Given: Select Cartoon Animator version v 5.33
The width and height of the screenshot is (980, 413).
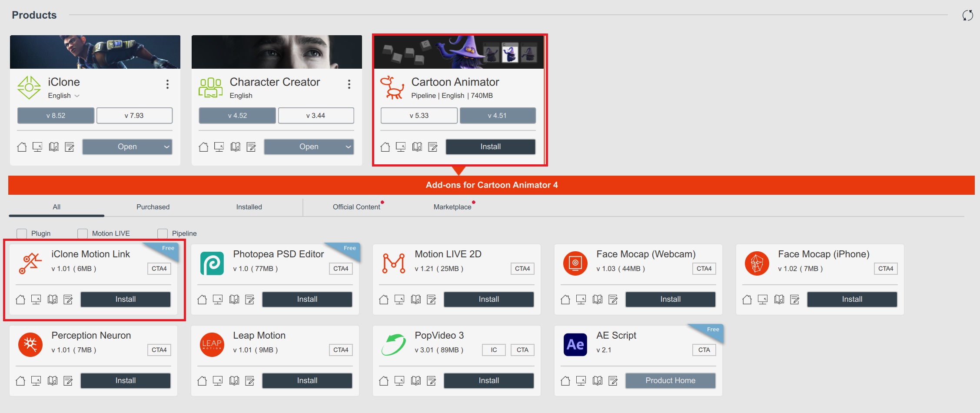Looking at the screenshot, I should 419,116.
